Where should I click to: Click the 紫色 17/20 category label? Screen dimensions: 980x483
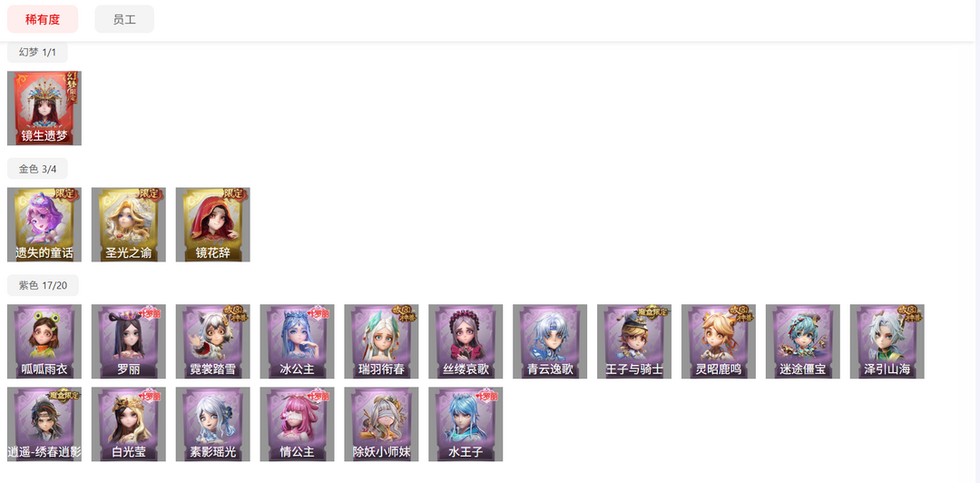pos(44,285)
